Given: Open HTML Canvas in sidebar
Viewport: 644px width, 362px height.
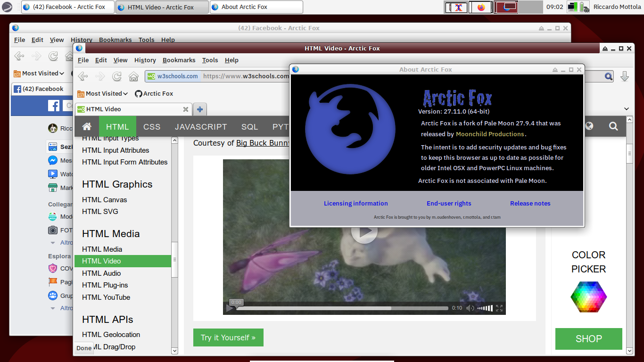Looking at the screenshot, I should [104, 199].
